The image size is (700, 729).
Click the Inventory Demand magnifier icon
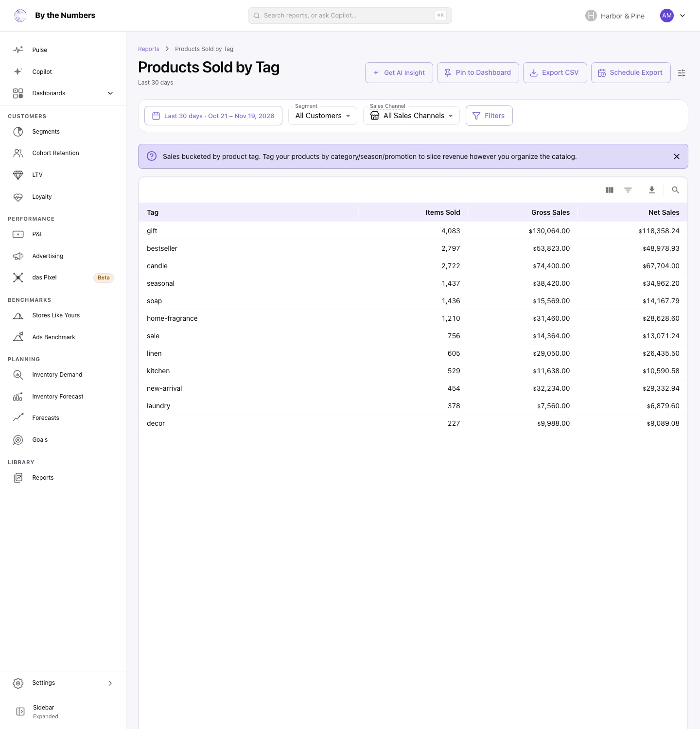pos(18,375)
